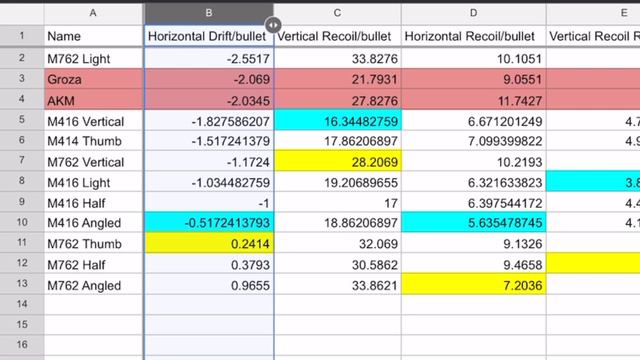Click the 'Horizontal Drift/bullet' header cell
The image size is (640, 360).
tap(209, 36)
